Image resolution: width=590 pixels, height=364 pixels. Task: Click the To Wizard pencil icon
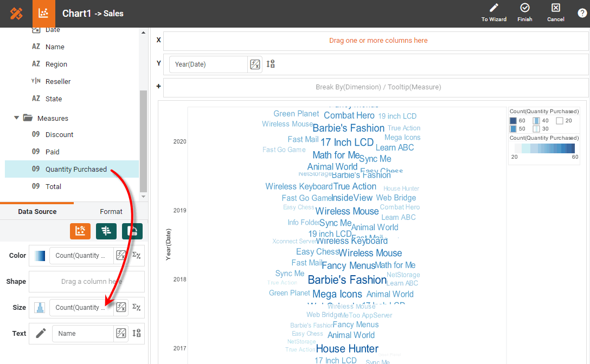tap(493, 8)
